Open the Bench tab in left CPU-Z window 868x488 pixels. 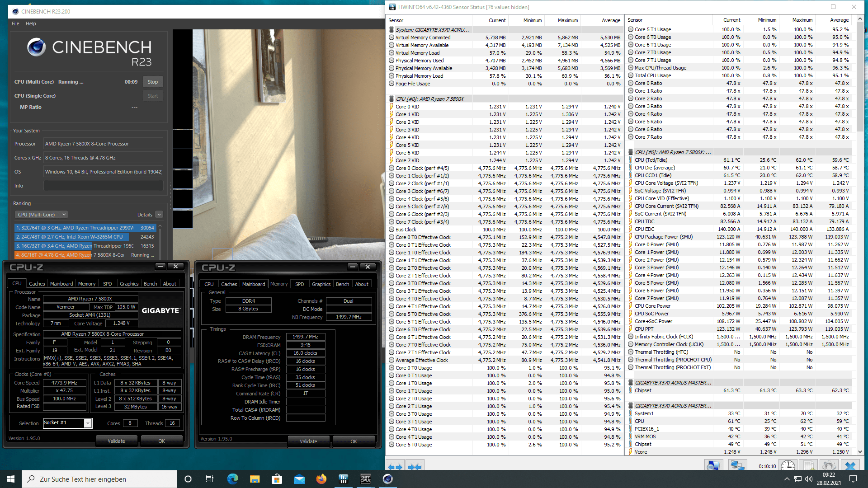coord(150,284)
